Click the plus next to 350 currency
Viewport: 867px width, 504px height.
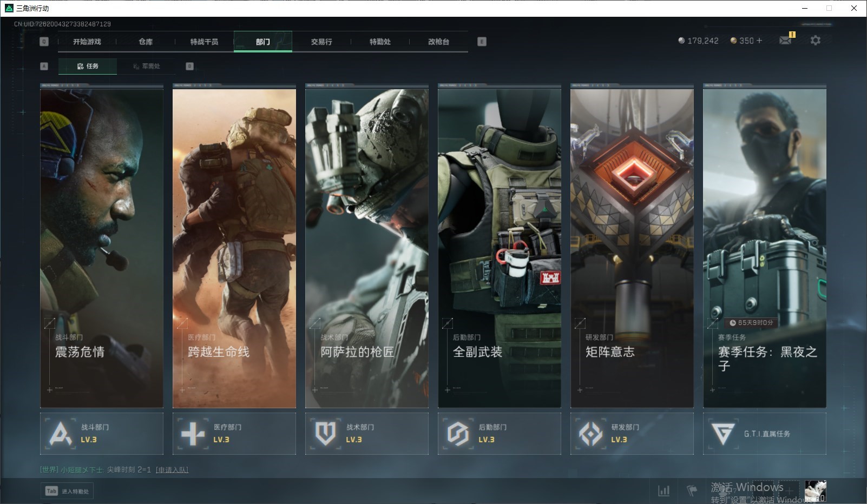tap(759, 41)
